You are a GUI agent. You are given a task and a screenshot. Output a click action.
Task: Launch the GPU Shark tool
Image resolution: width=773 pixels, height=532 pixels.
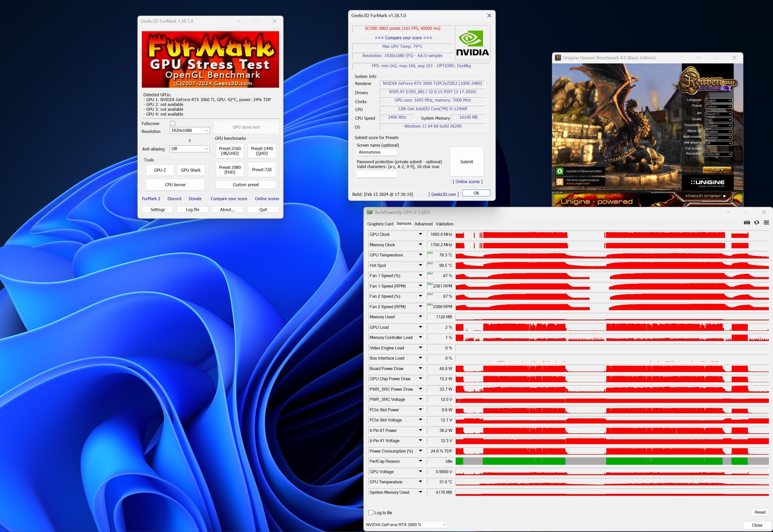coord(191,170)
